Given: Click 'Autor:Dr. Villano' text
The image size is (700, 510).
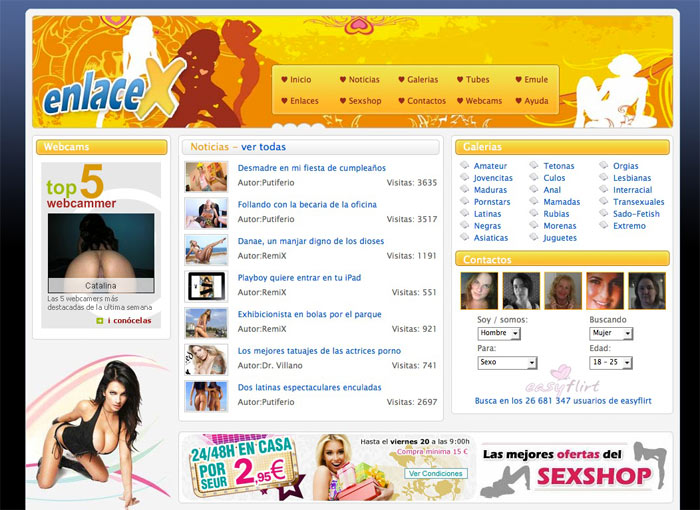Looking at the screenshot, I should pos(270,365).
